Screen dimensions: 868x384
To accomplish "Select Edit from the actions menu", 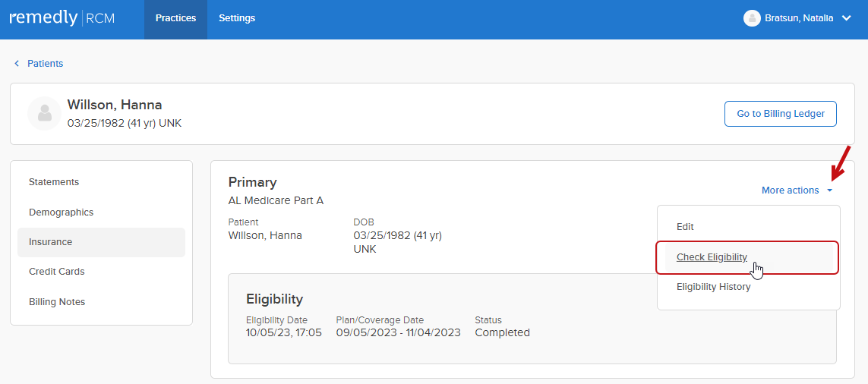I will click(685, 227).
